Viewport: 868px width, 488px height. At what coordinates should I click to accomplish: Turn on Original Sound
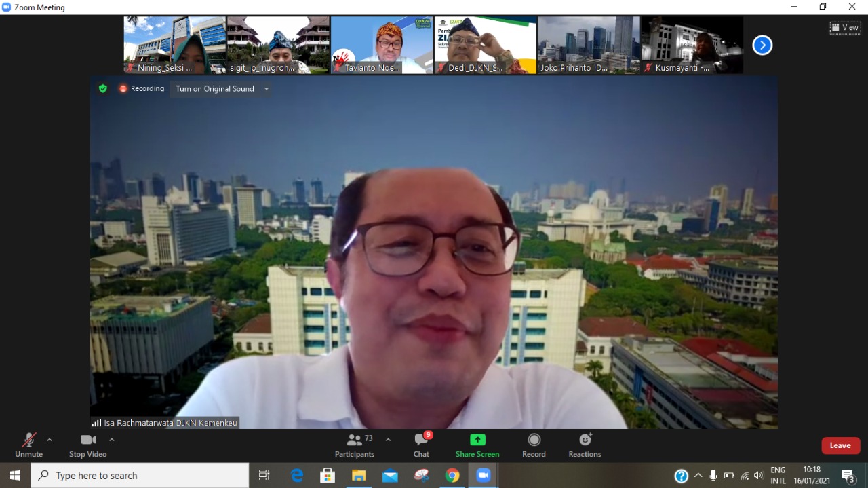tap(214, 89)
